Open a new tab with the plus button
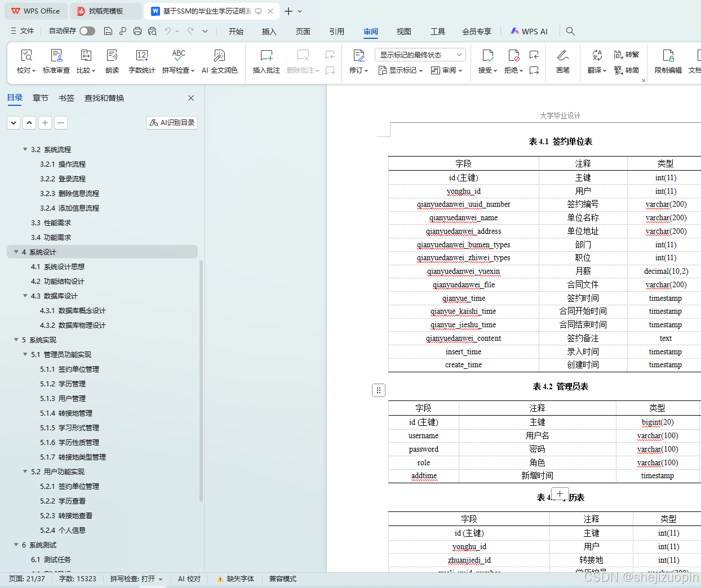This screenshot has width=701, height=588. (289, 11)
